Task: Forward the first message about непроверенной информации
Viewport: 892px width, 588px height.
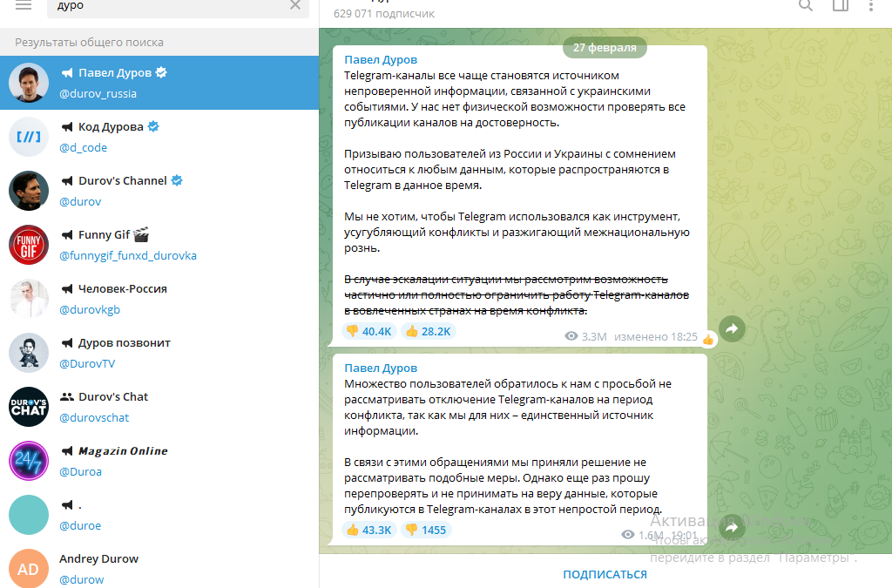Action: pos(732,328)
